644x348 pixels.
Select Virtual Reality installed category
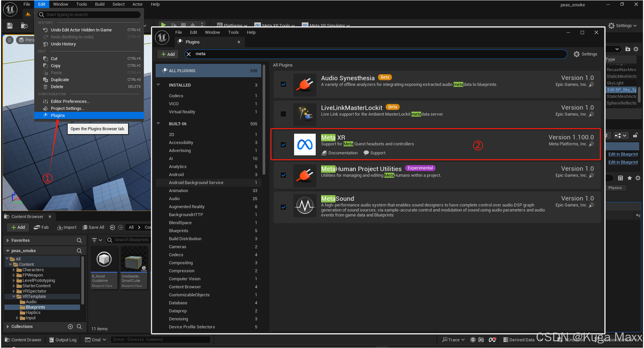tap(208, 112)
